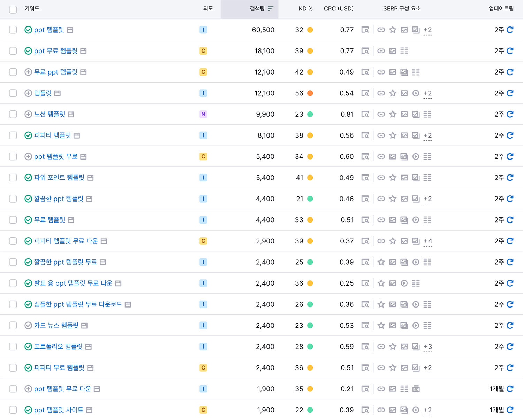Image resolution: width=523 pixels, height=420 pixels.
Task: Click star icon in '발표 용 ppt 템플릿 무료 다운' row
Action: 381,283
